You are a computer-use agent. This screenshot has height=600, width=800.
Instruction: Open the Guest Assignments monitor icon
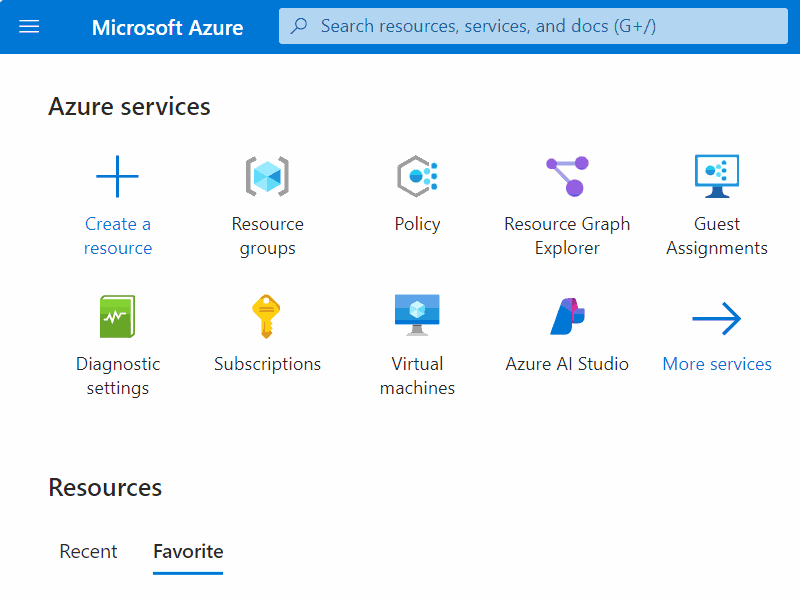(717, 176)
